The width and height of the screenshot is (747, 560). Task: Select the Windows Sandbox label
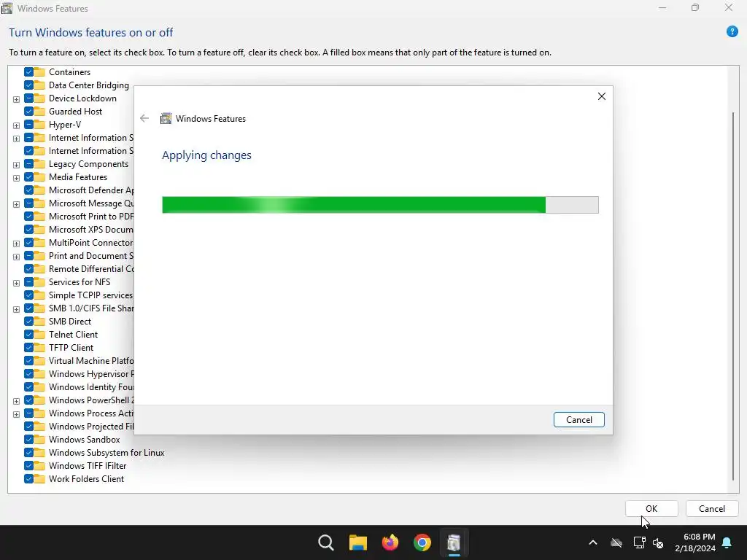pos(85,440)
